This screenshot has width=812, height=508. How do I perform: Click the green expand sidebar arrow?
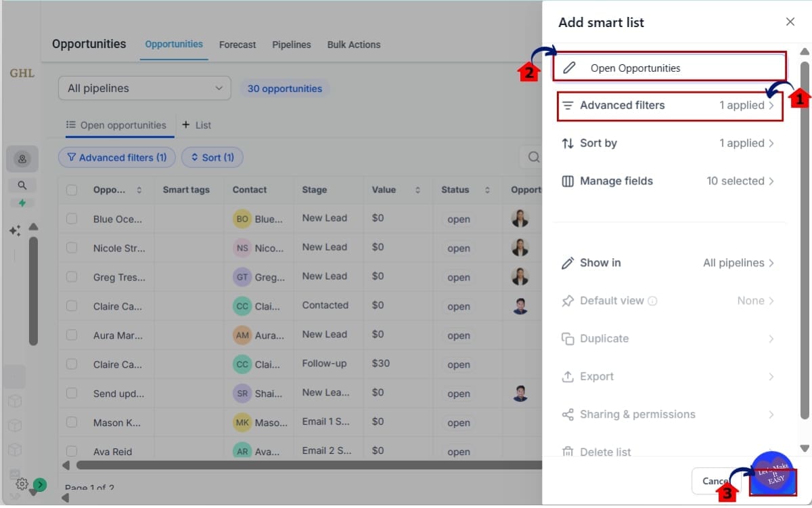[x=40, y=484]
